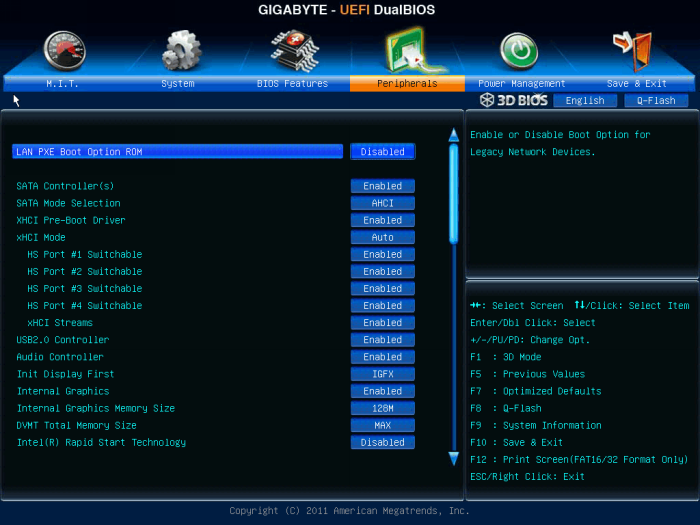
Task: Toggle the Audio Controller Enabled setting
Action: (382, 357)
